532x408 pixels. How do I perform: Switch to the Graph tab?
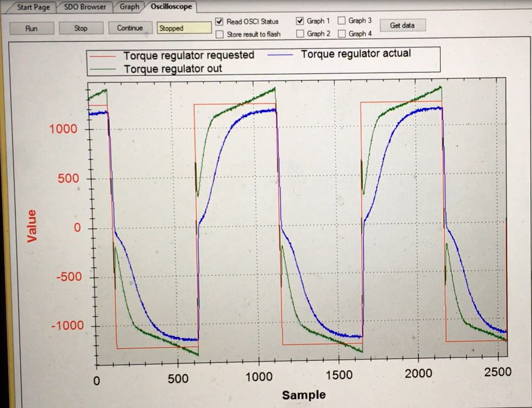129,7
